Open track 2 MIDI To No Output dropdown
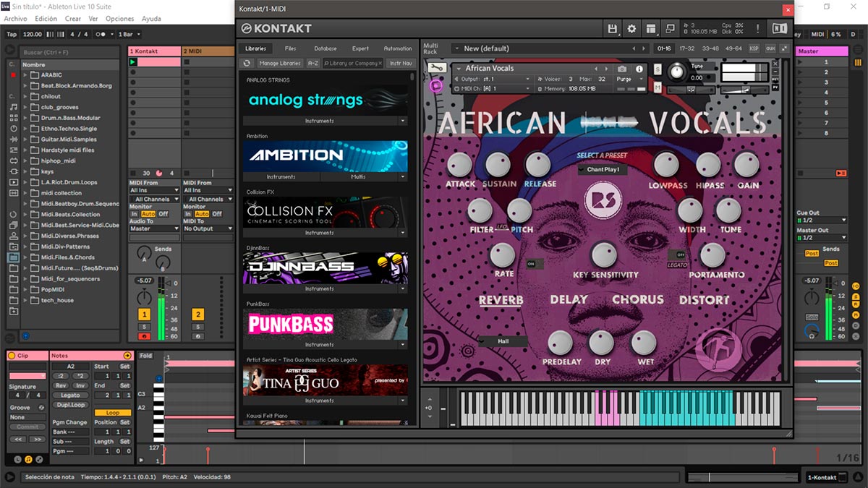 tap(208, 228)
